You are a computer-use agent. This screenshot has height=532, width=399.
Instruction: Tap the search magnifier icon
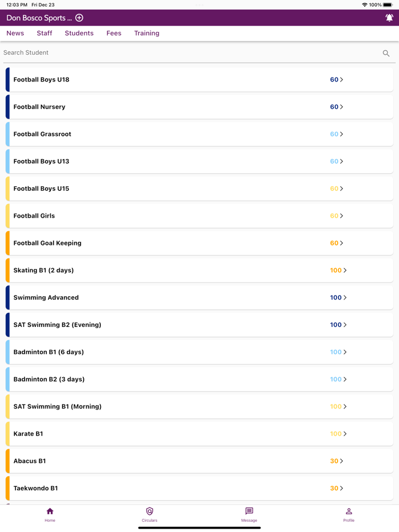[x=386, y=53]
